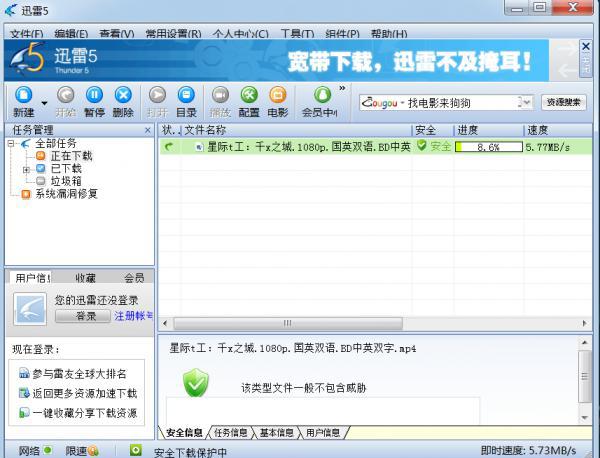This screenshot has width=600, height=458.
Task: Click the 8.6% progress bar
Action: pos(489,147)
